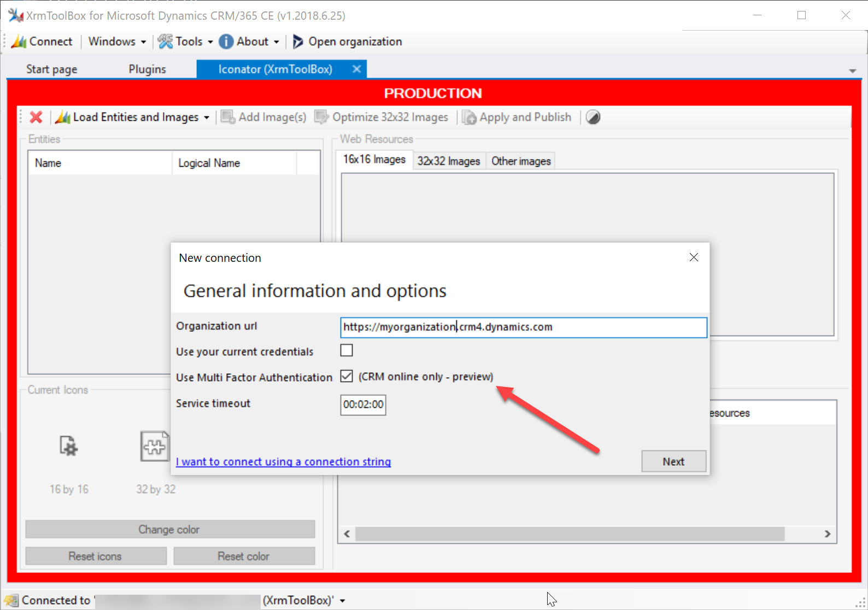
Task: Check Use your current credentials
Action: point(347,350)
